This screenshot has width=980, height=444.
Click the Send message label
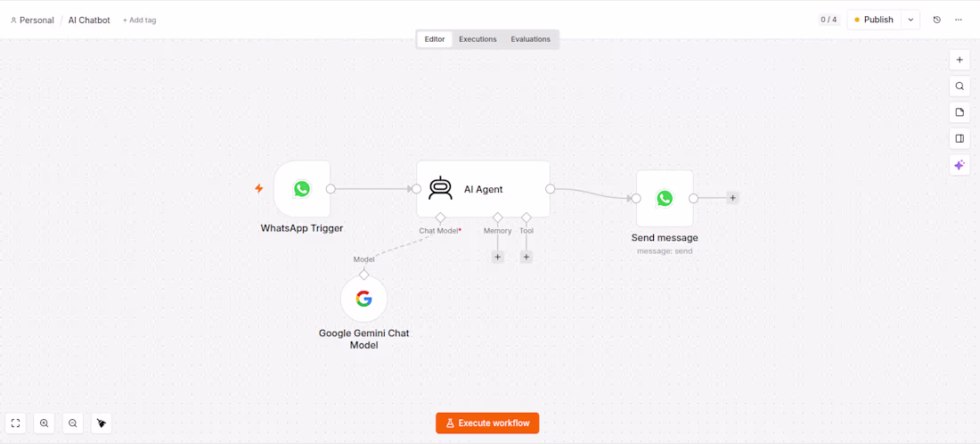pyautogui.click(x=665, y=238)
